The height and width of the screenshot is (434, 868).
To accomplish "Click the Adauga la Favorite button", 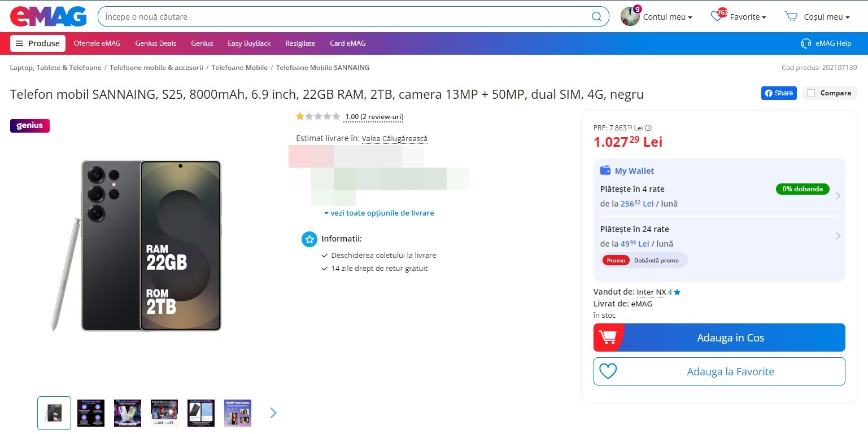I will click(719, 371).
